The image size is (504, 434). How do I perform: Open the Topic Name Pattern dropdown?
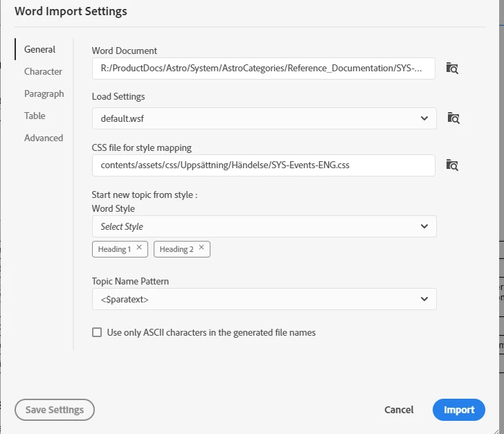pos(424,299)
